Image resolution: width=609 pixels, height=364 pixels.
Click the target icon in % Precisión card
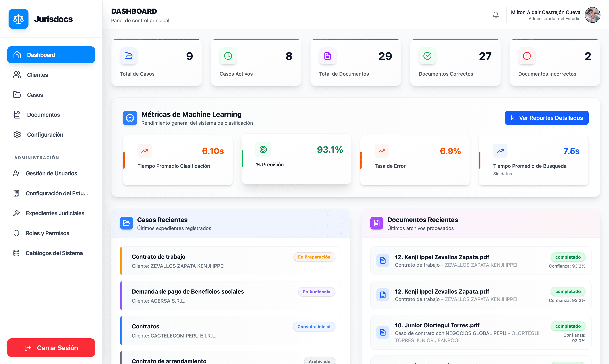[263, 149]
